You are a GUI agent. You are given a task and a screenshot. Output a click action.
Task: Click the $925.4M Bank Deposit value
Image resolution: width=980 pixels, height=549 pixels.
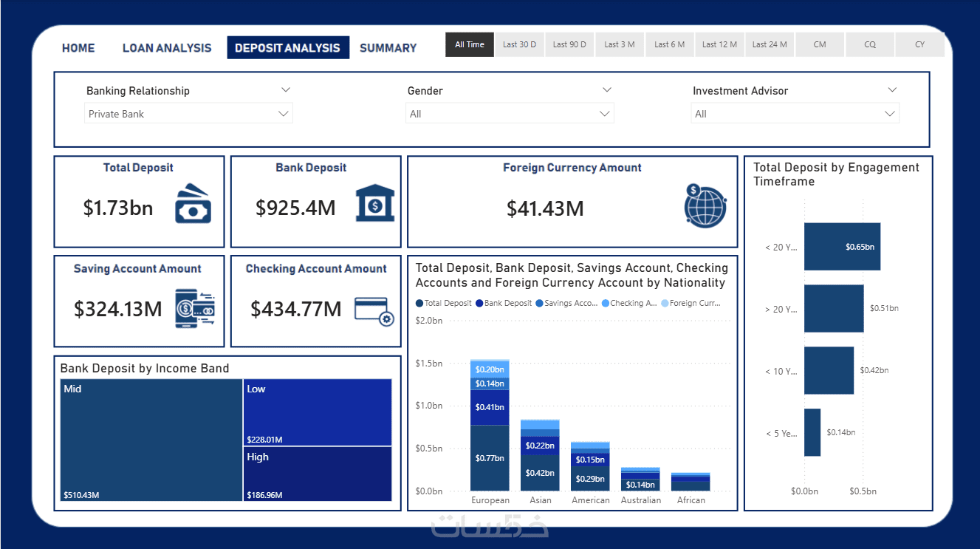coord(295,208)
